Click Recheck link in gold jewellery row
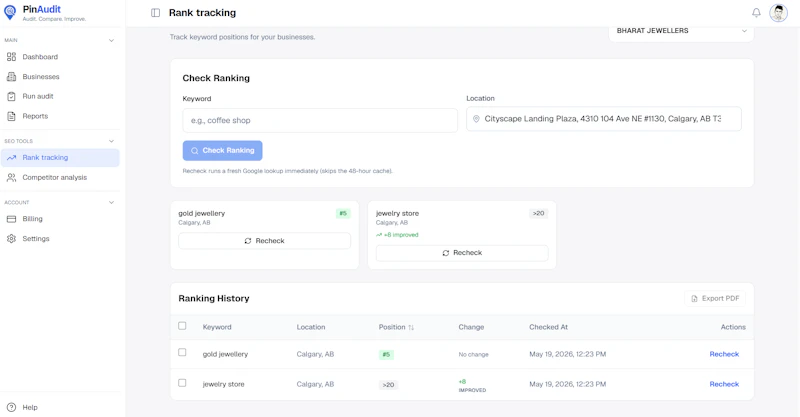 point(724,354)
